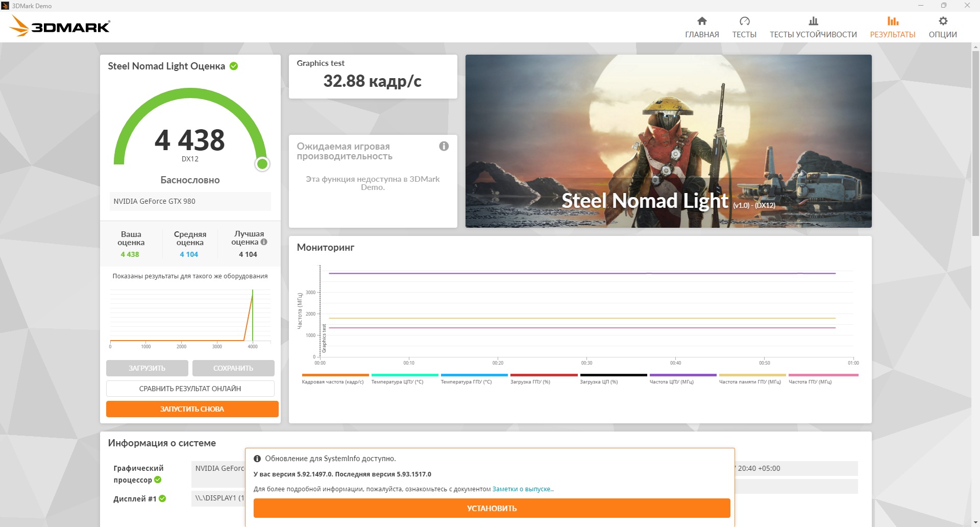The height and width of the screenshot is (527, 980).
Task: Click the big 4 438 score in the gauge
Action: click(190, 140)
